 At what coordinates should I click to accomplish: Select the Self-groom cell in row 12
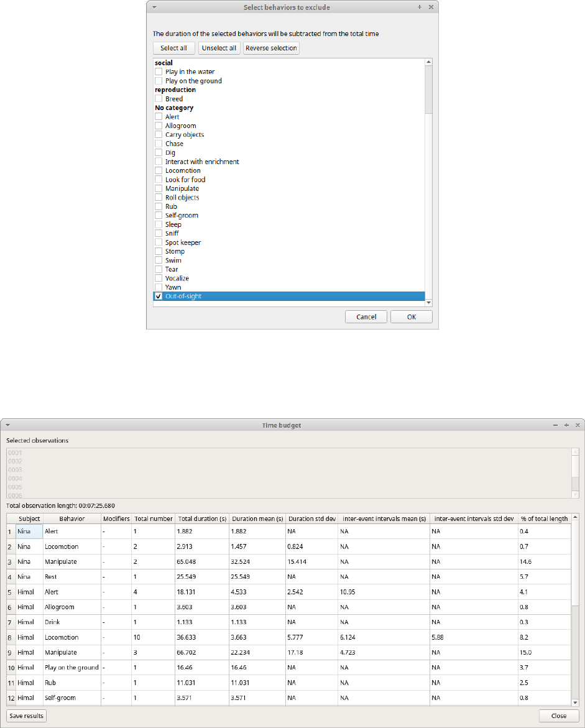pyautogui.click(x=72, y=698)
